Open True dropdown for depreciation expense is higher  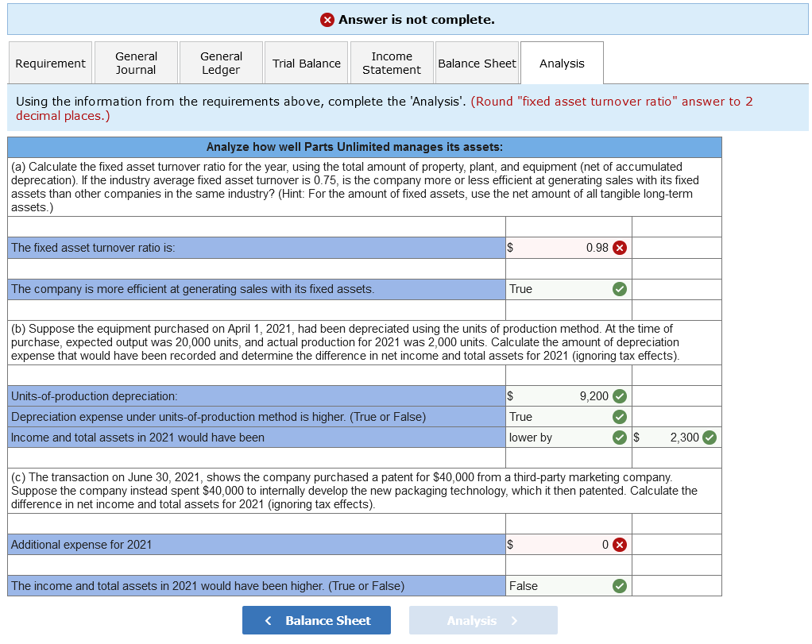[x=569, y=417]
